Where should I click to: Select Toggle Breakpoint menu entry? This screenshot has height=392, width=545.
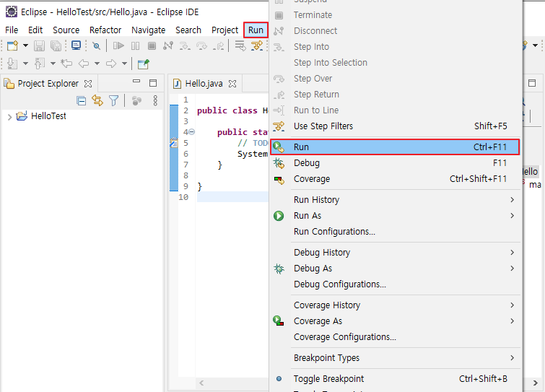[395, 379]
